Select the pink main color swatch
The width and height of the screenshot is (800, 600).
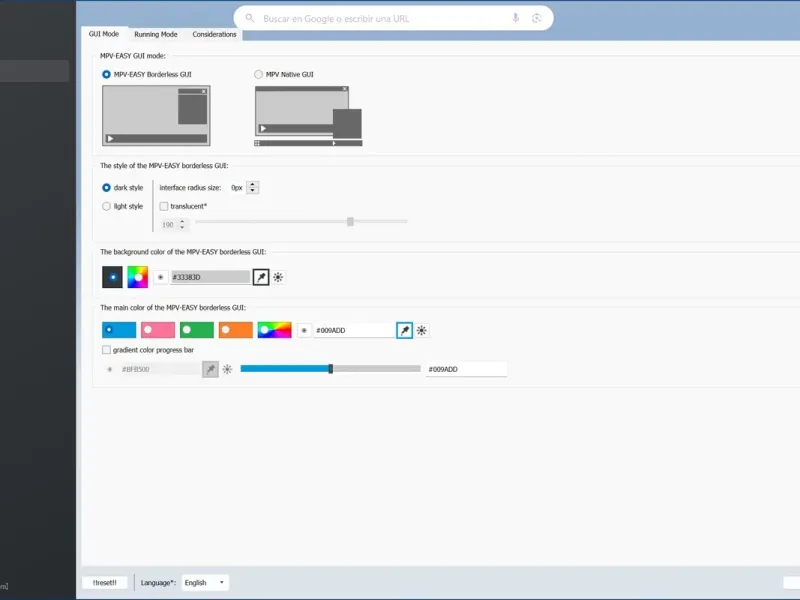(158, 330)
